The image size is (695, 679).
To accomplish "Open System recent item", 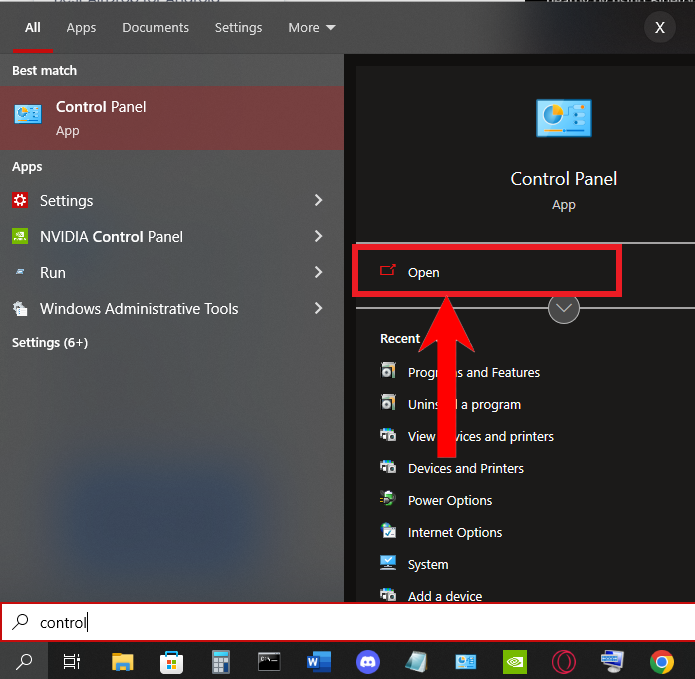I will click(x=428, y=564).
